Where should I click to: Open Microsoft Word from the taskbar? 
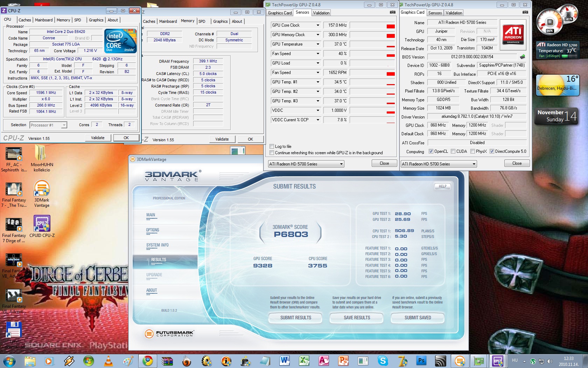[x=284, y=361]
